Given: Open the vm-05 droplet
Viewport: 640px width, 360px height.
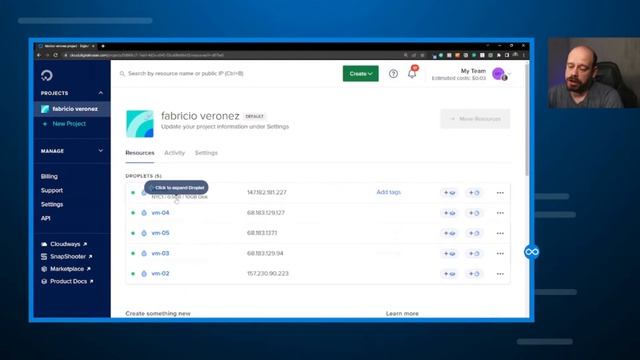Looking at the screenshot, I should [160, 233].
